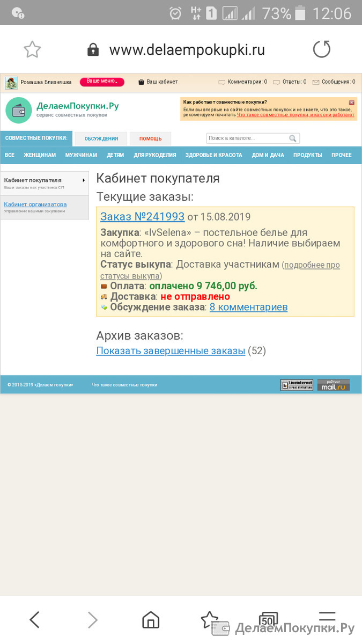Open the МУЖЧИНАМ category
Image resolution: width=362 pixels, height=644 pixels.
pos(82,155)
